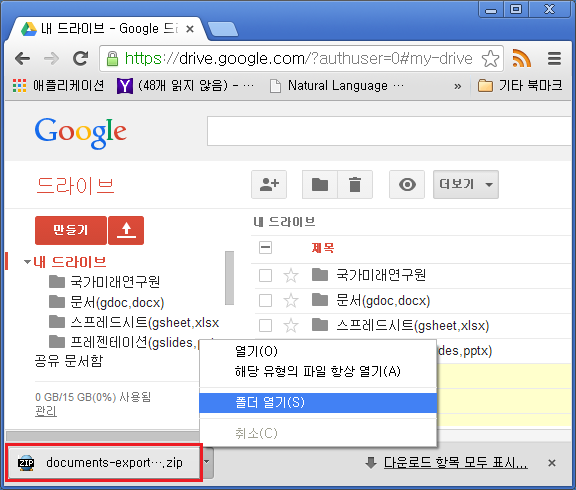Open the 스프레드시트(gsheet,xlsx) folder in file list
Image resolution: width=576 pixels, height=490 pixels.
[x=413, y=325]
